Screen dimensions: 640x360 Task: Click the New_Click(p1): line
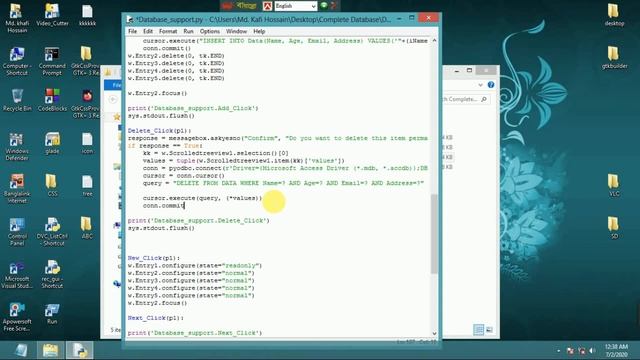click(153, 258)
